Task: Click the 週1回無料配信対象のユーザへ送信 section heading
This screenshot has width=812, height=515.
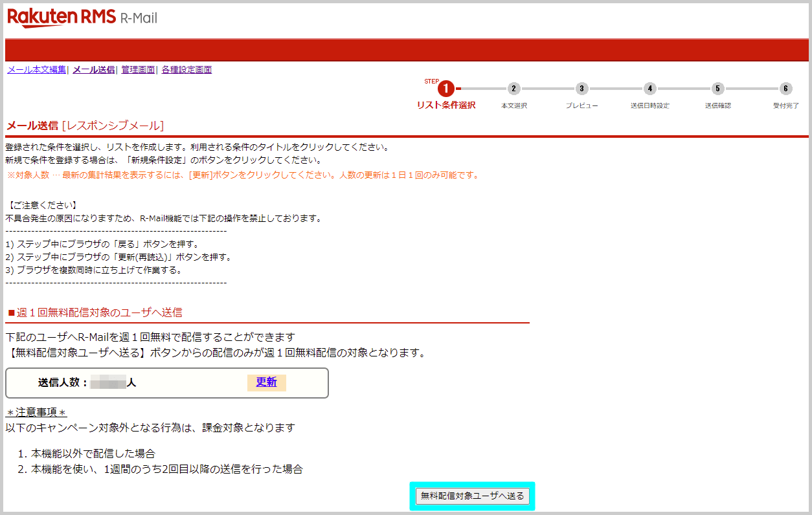Action: pyautogui.click(x=95, y=312)
